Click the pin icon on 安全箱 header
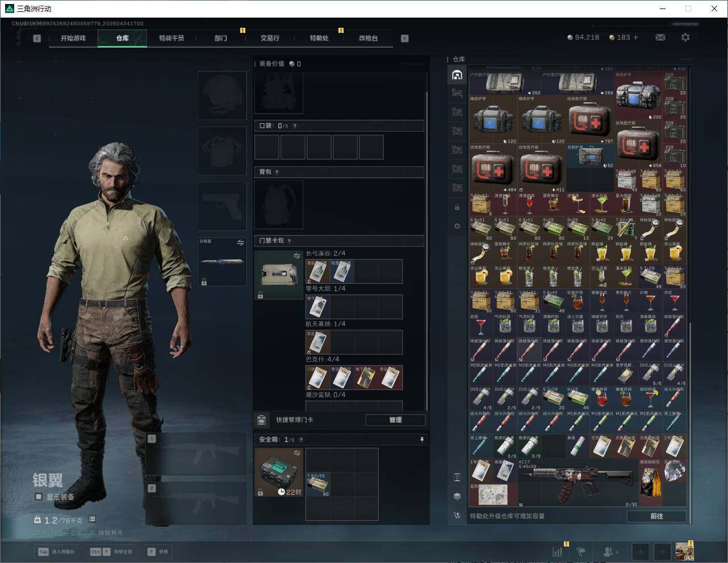 [x=421, y=439]
